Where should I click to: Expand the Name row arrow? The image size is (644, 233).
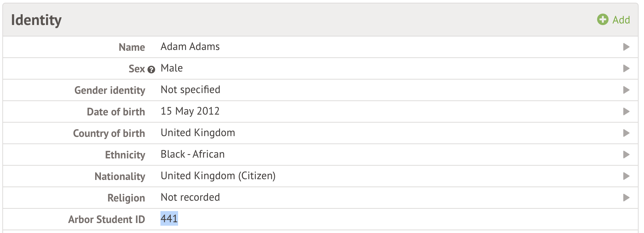click(626, 47)
